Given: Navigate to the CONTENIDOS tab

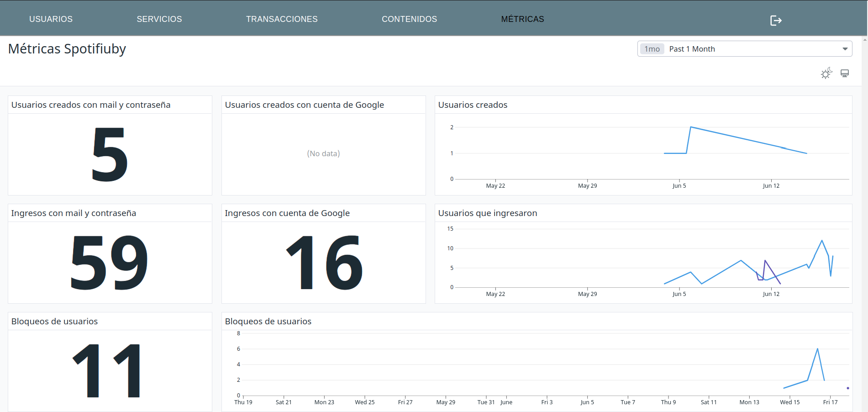Looking at the screenshot, I should (409, 19).
